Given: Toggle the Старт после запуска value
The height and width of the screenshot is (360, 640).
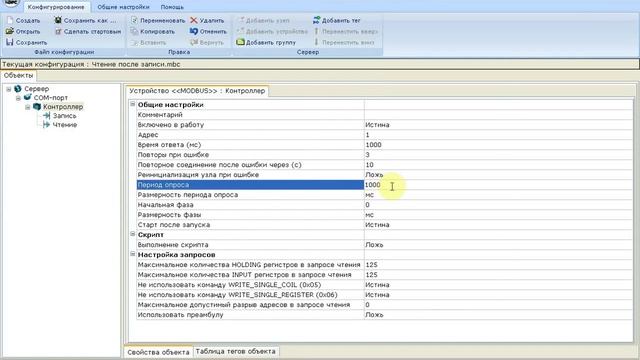Looking at the screenshot, I should (498, 225).
